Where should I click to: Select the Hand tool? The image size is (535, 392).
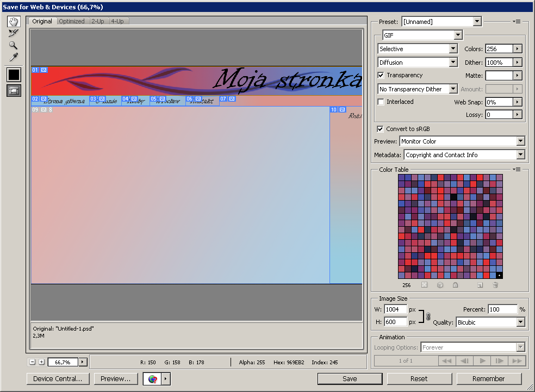[14, 22]
